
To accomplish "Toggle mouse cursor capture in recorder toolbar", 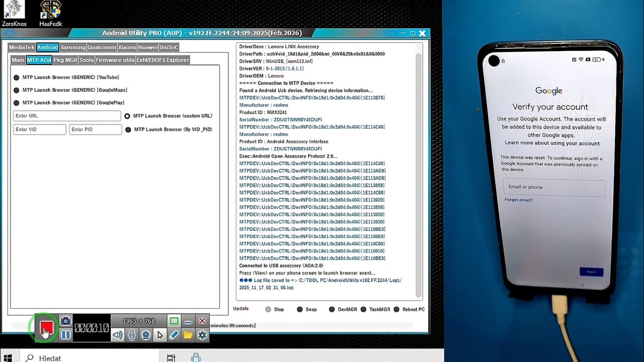I will (160, 335).
